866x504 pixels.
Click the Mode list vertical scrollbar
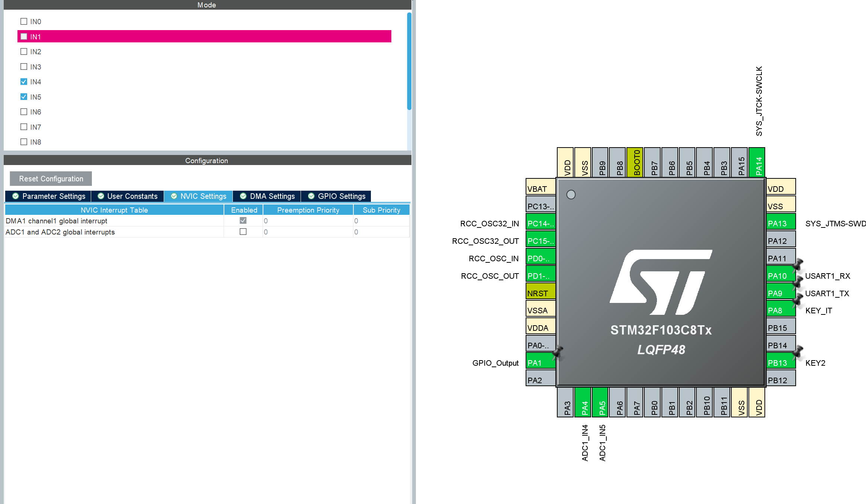[x=409, y=61]
